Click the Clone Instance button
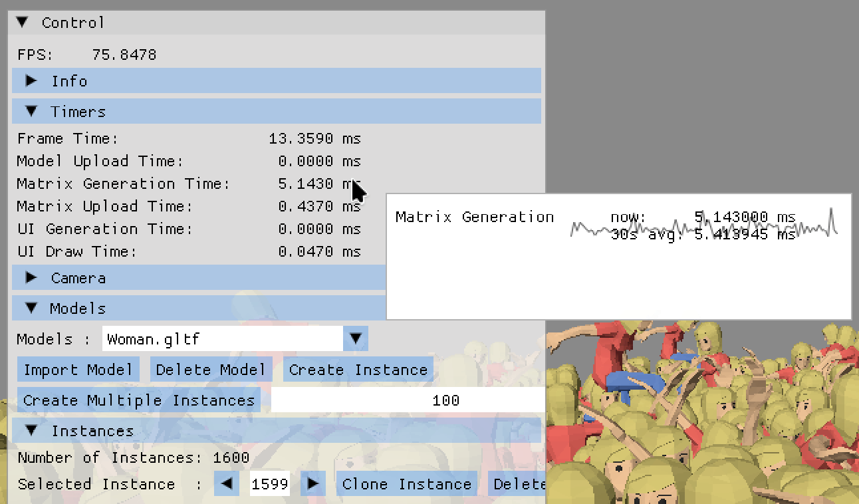 pos(407,484)
